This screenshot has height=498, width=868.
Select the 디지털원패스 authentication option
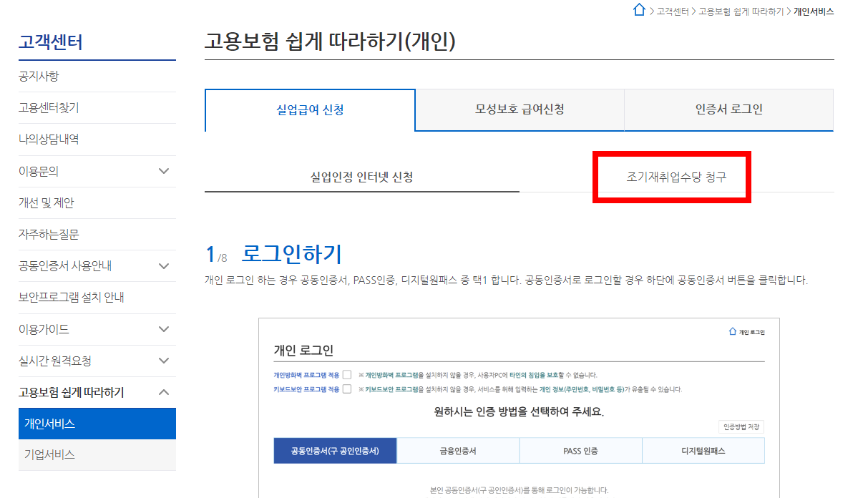703,450
